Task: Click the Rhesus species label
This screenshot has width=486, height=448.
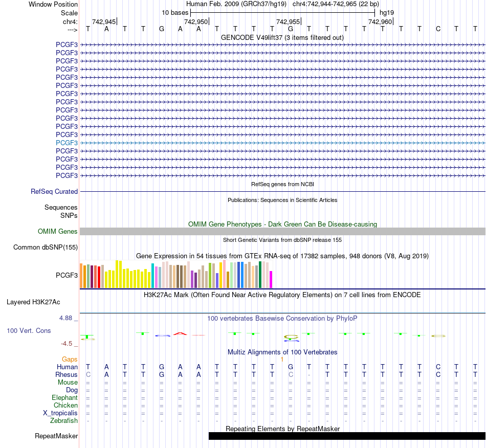Action: click(x=67, y=374)
